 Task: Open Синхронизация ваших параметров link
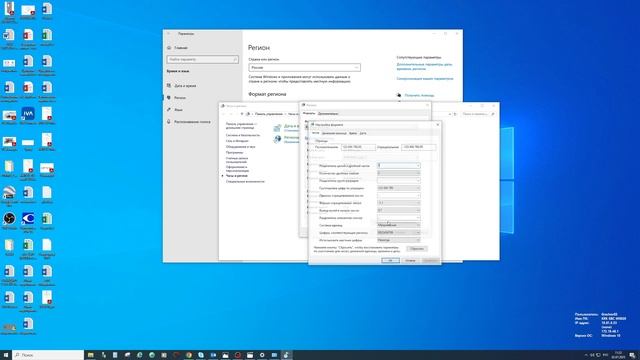point(425,78)
